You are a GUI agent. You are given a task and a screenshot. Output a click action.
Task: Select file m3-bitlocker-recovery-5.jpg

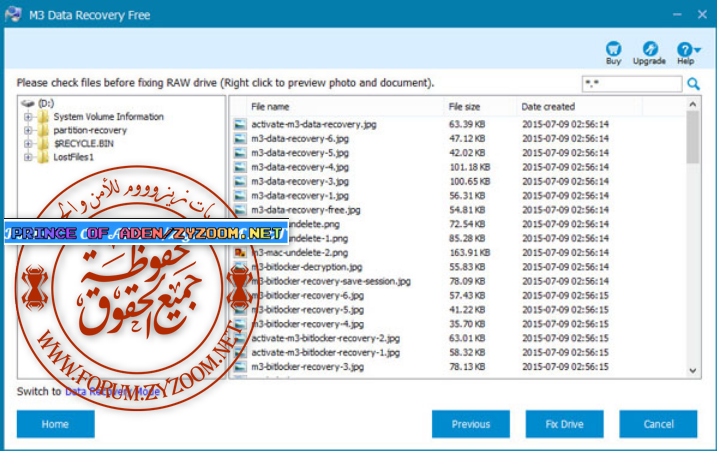pos(307,310)
